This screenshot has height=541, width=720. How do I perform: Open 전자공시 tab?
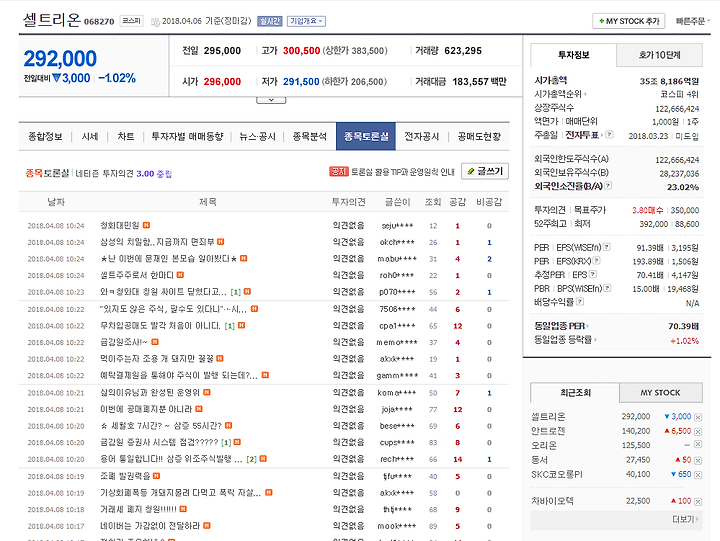(422, 136)
